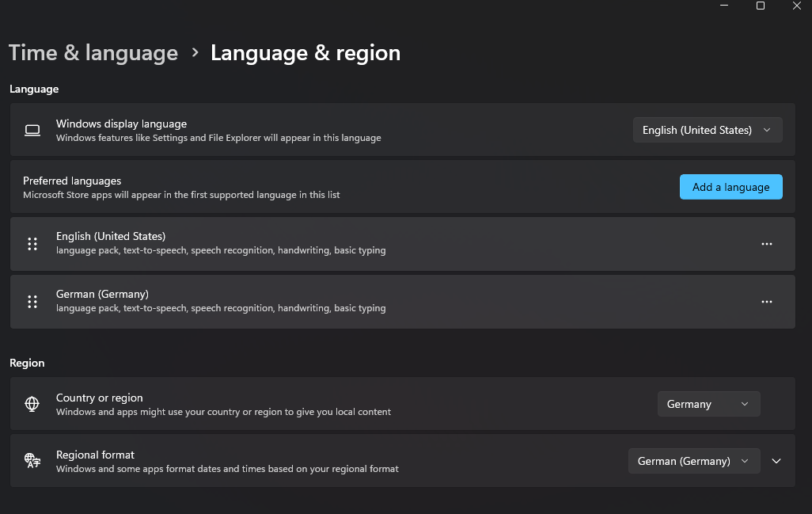Maximize the Settings window
Image resolution: width=812 pixels, height=514 pixels.
pos(761,6)
